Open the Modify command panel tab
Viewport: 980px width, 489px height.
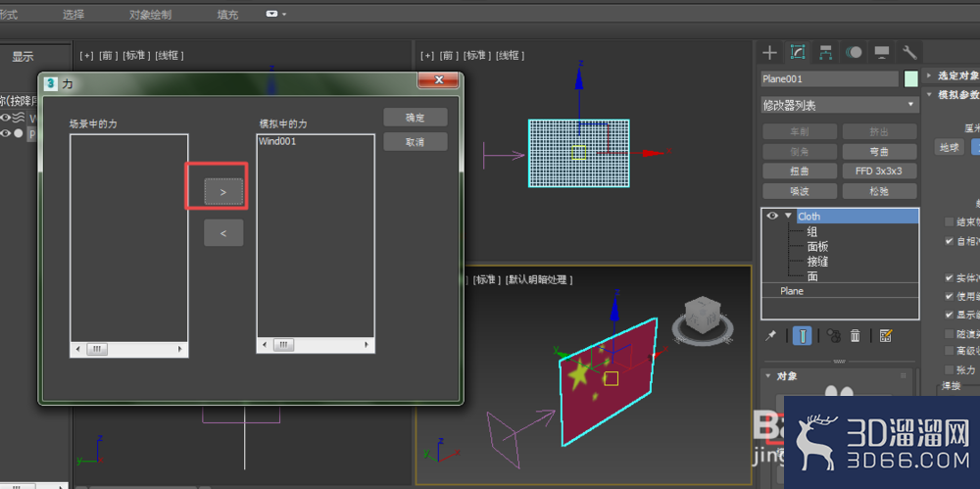click(x=798, y=53)
